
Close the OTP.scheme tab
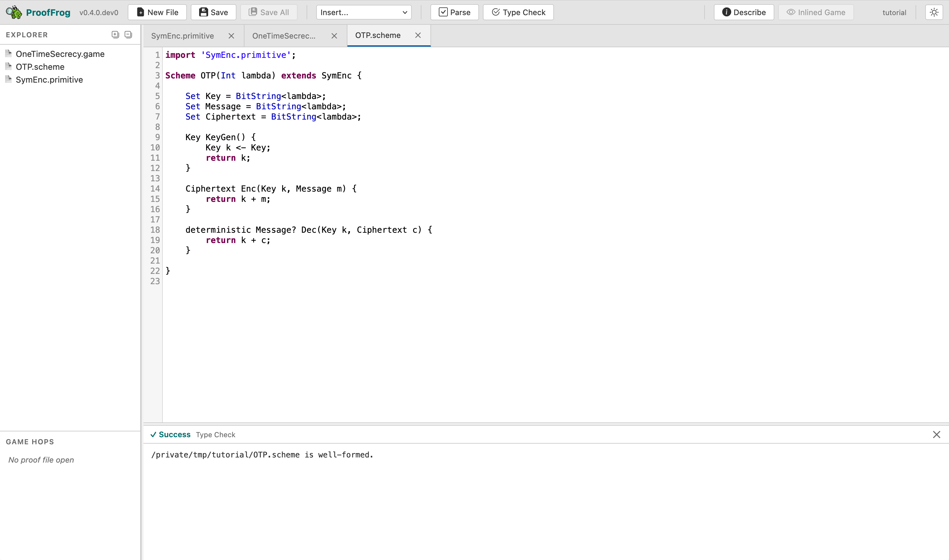[x=418, y=35]
